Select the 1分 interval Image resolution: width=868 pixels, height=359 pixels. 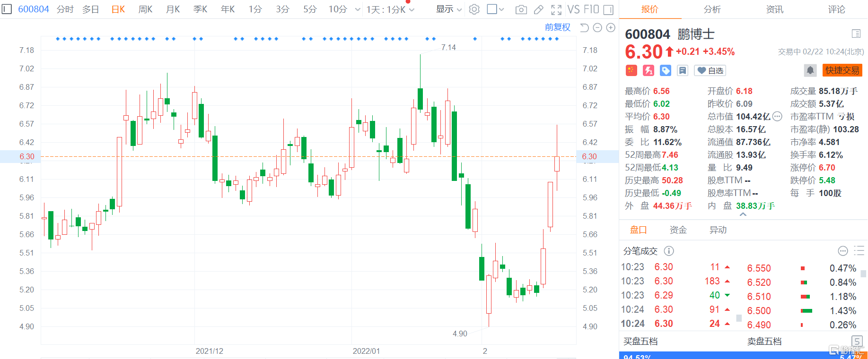(255, 9)
